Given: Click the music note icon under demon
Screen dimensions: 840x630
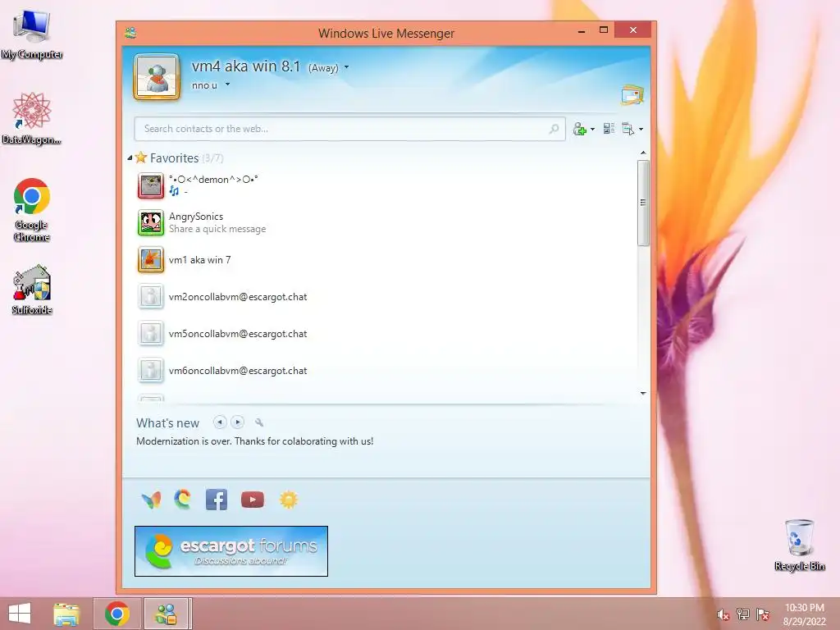Looking at the screenshot, I should point(174,190).
